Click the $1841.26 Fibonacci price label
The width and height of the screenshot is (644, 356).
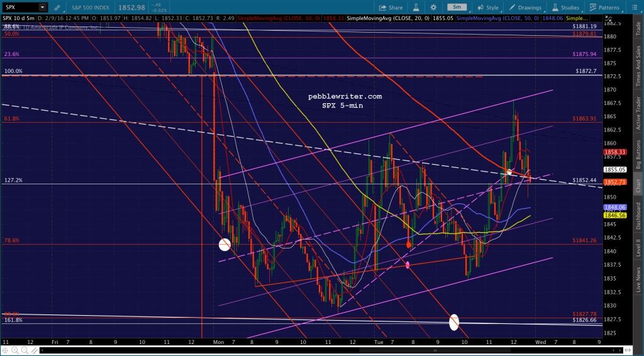[x=584, y=241]
